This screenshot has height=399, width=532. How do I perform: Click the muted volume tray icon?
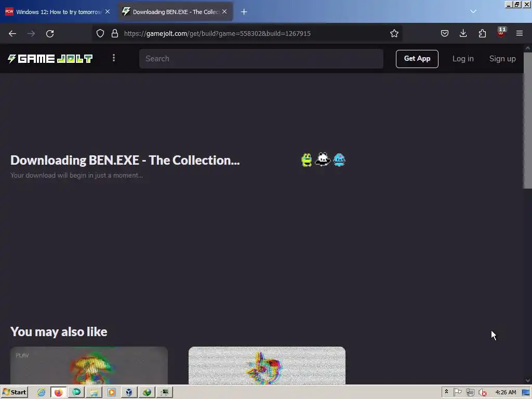[x=483, y=393]
